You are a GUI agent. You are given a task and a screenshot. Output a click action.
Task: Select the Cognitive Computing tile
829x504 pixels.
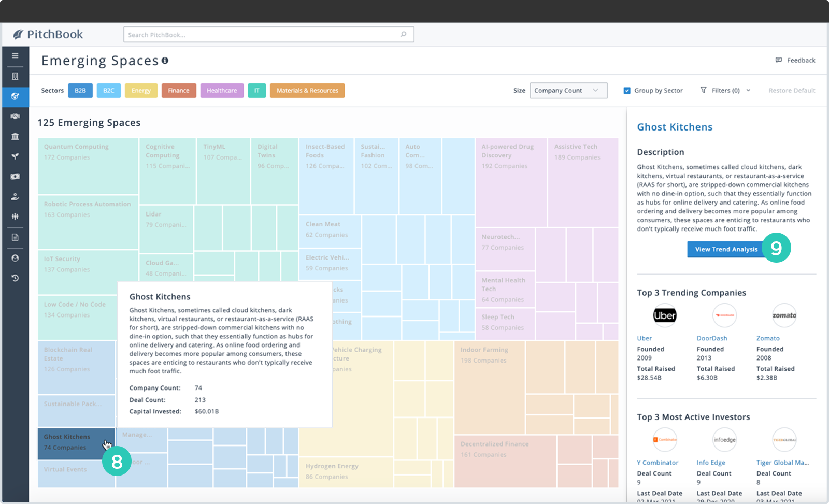click(168, 171)
